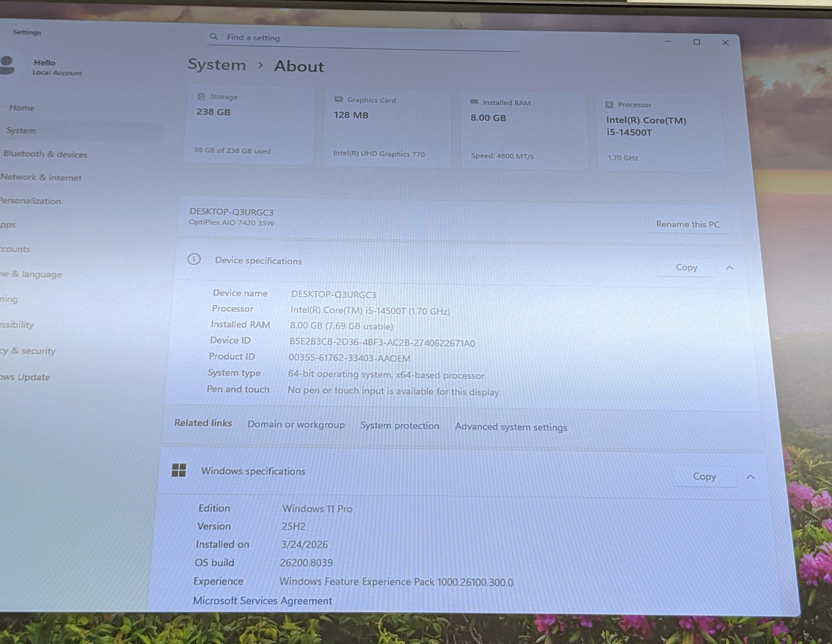832x644 pixels.
Task: Click the Windows Feature Experience Pack value
Action: click(x=396, y=582)
